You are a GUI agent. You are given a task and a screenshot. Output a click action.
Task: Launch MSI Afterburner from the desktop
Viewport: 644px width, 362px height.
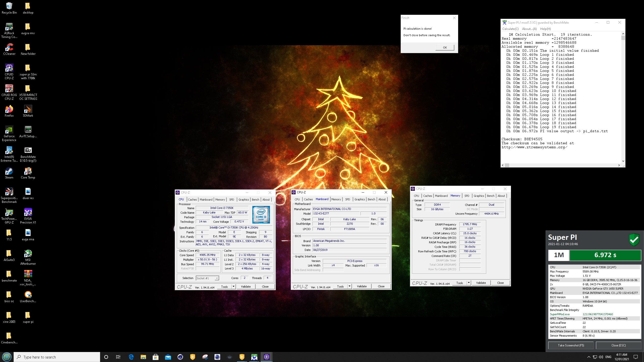28,257
